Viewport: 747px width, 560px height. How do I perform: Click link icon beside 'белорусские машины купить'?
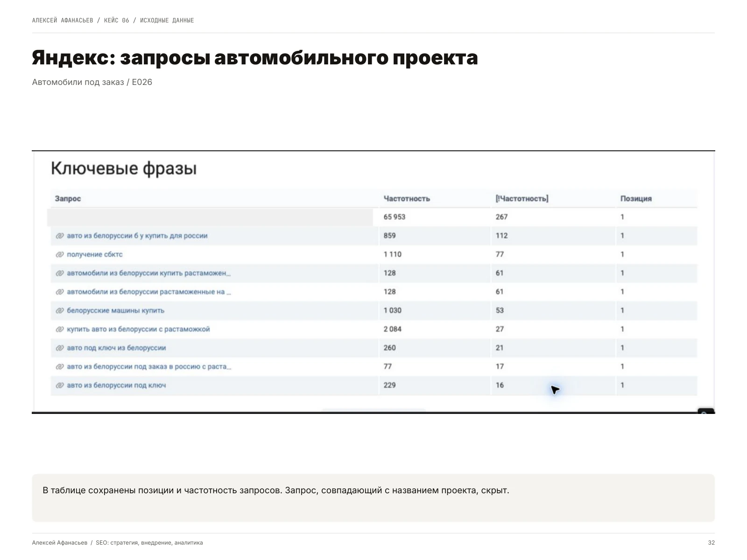pos(59,310)
